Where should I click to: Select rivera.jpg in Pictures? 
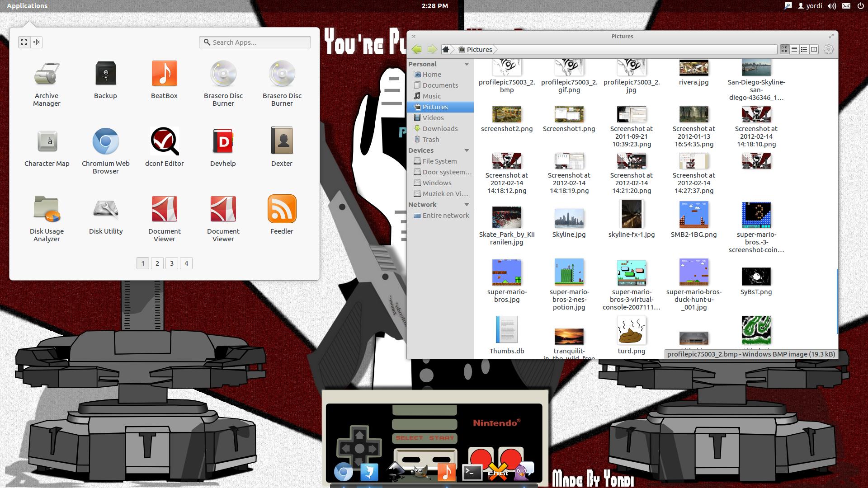click(693, 73)
